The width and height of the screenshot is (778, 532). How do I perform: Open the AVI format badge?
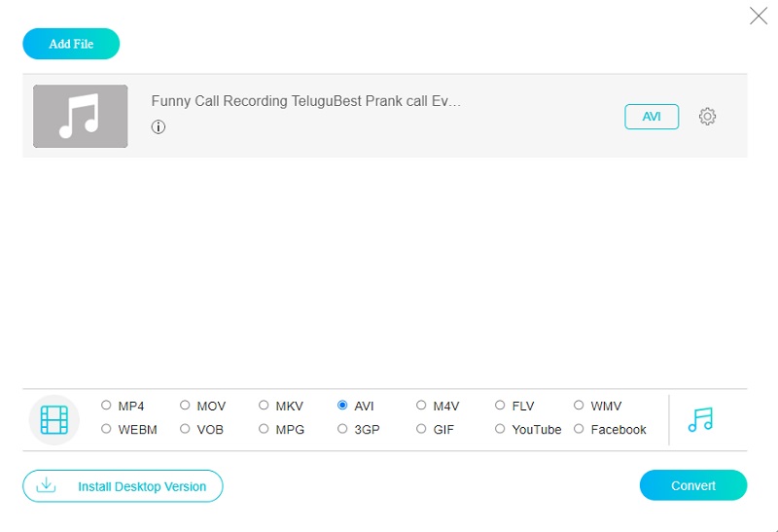point(652,117)
